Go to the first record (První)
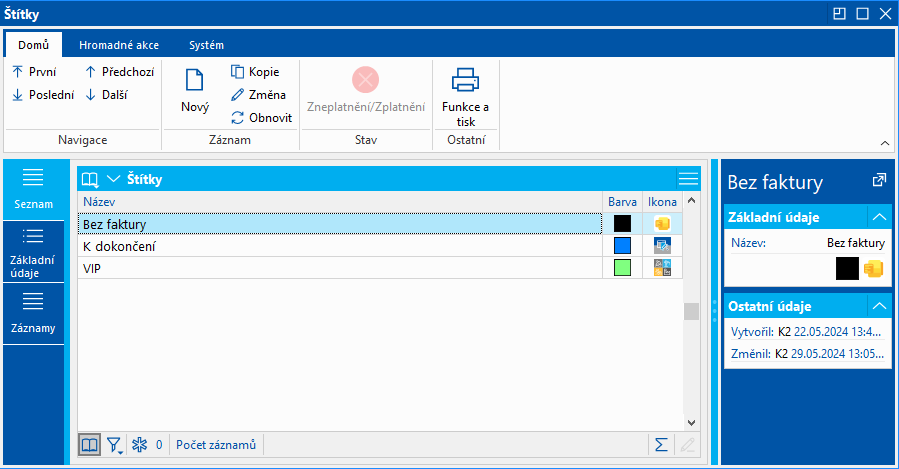This screenshot has width=899, height=469. (34, 72)
